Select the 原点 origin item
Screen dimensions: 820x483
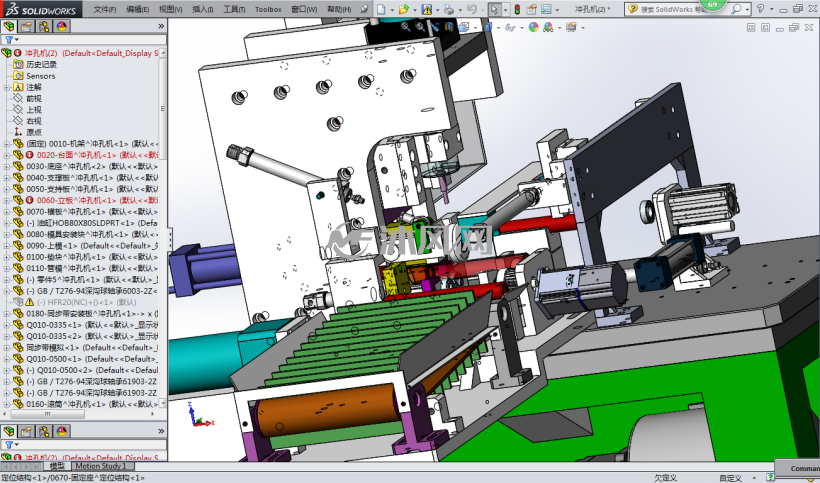33,132
